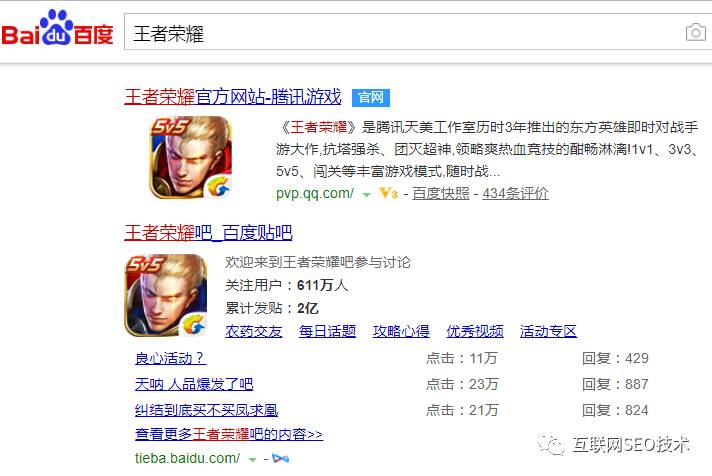The image size is (712, 476).
Task: Open the 优秀视频 section link
Action: (x=475, y=332)
